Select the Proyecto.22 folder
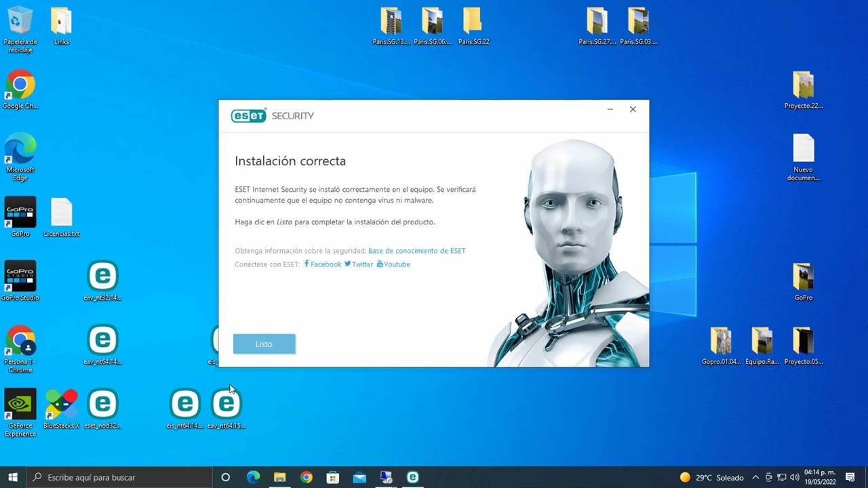This screenshot has height=488, width=868. point(804,90)
